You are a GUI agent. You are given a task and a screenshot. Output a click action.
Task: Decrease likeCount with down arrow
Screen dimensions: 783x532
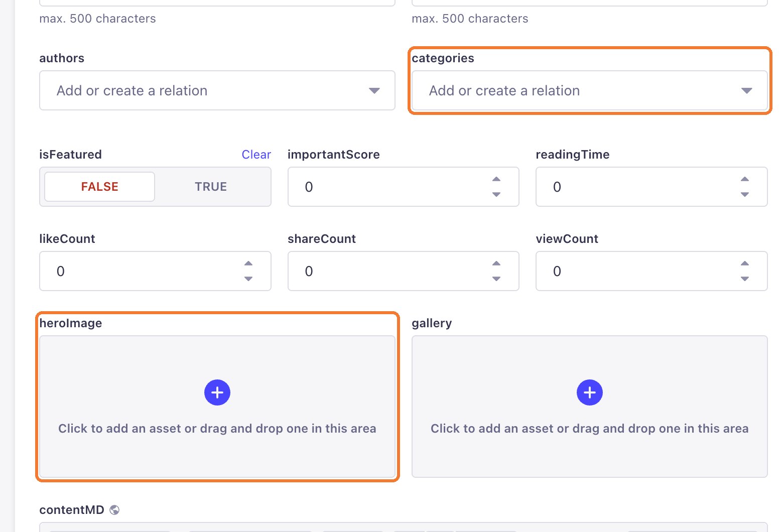click(248, 279)
